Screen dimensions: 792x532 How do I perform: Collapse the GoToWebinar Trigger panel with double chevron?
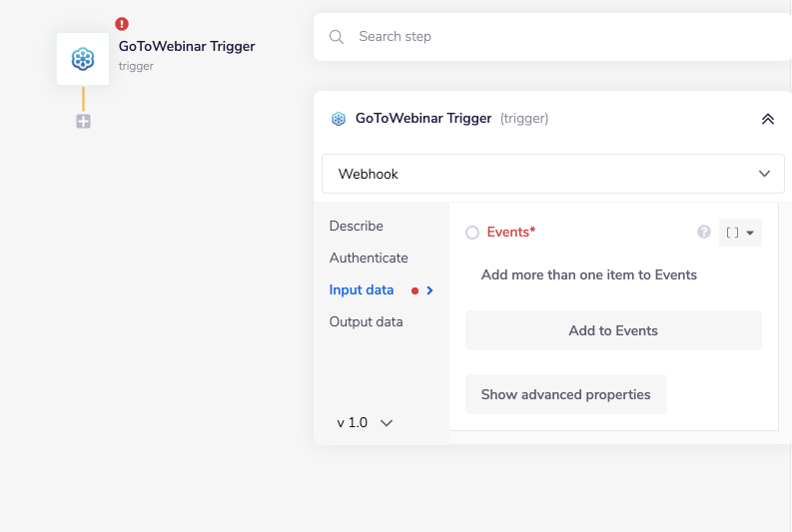coord(767,119)
